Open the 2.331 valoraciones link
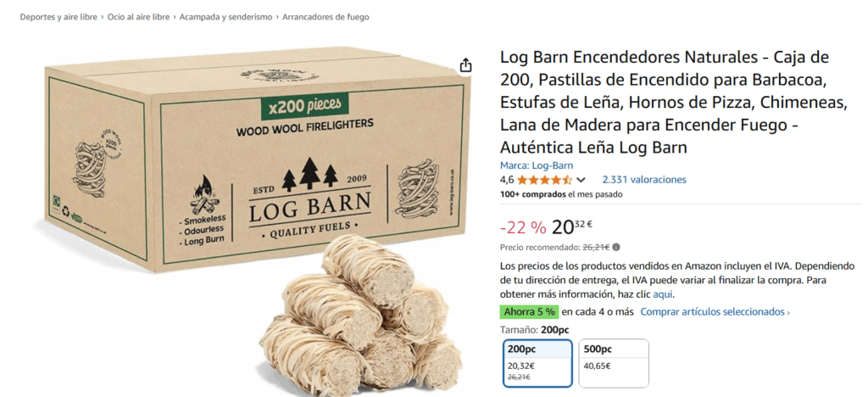868x397 pixels. click(x=644, y=179)
